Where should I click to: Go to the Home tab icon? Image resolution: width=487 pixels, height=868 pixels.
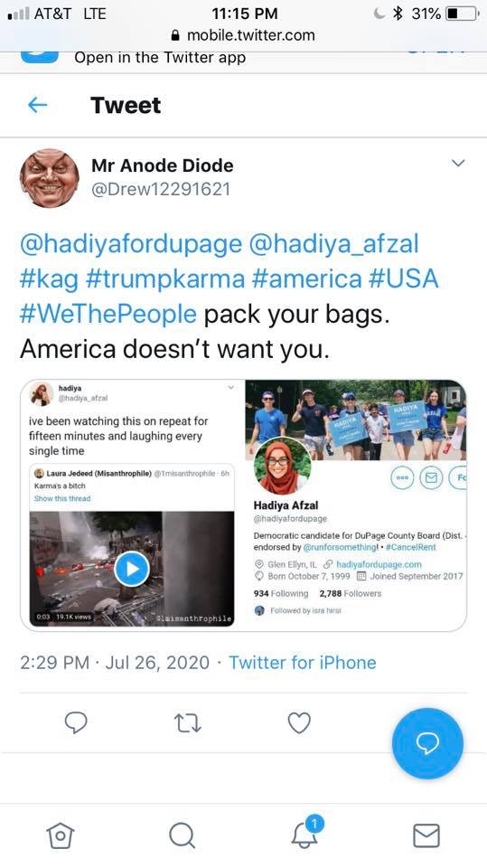61,835
